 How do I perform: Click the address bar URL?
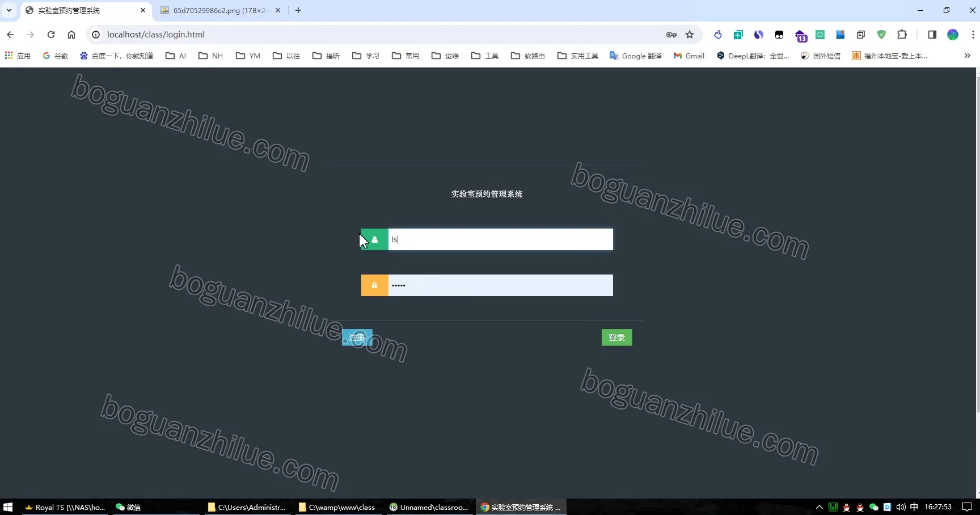click(156, 35)
